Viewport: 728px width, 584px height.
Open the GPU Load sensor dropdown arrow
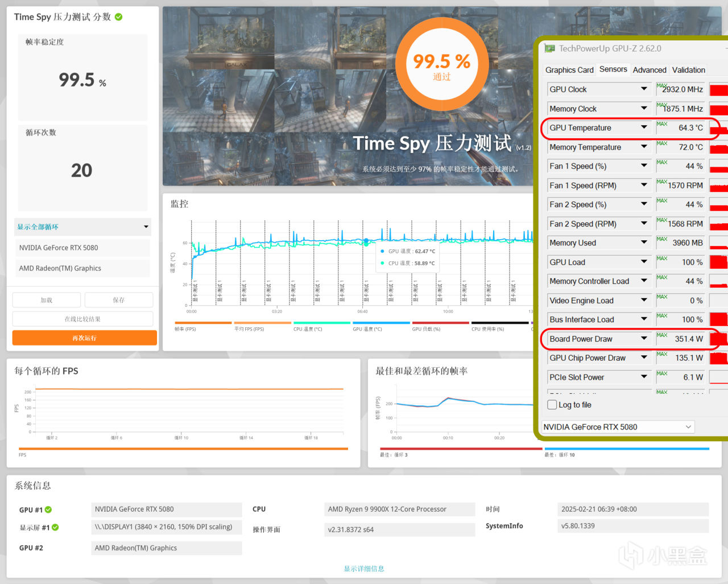[644, 262]
